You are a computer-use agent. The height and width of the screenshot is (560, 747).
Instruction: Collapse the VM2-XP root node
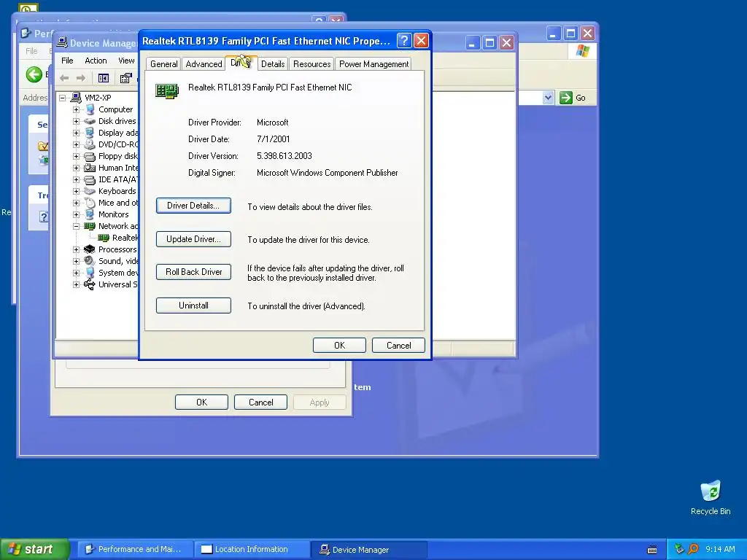click(x=63, y=98)
